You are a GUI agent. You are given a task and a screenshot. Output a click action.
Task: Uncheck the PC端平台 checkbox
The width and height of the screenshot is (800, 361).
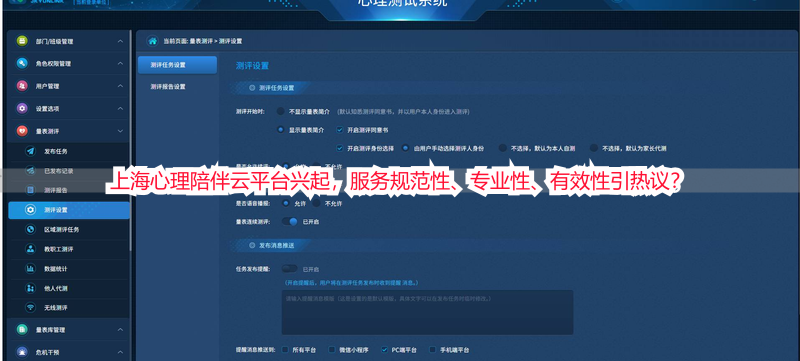click(x=384, y=350)
